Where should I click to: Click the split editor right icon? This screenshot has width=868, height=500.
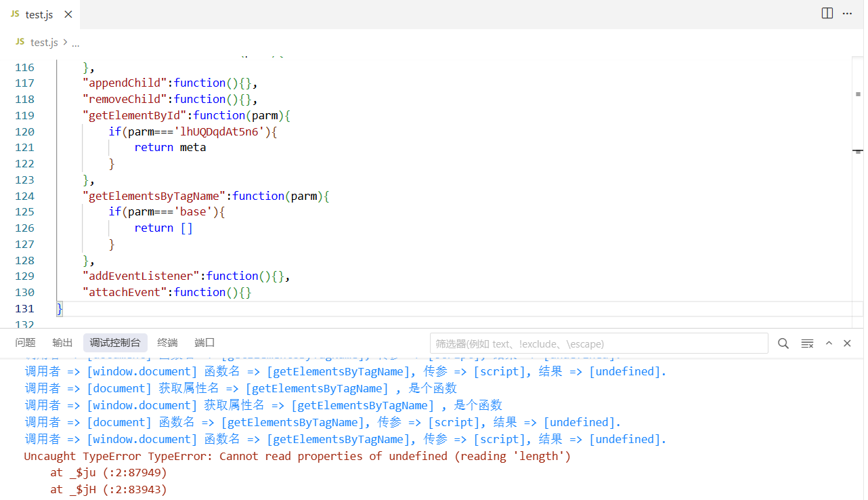coord(827,14)
